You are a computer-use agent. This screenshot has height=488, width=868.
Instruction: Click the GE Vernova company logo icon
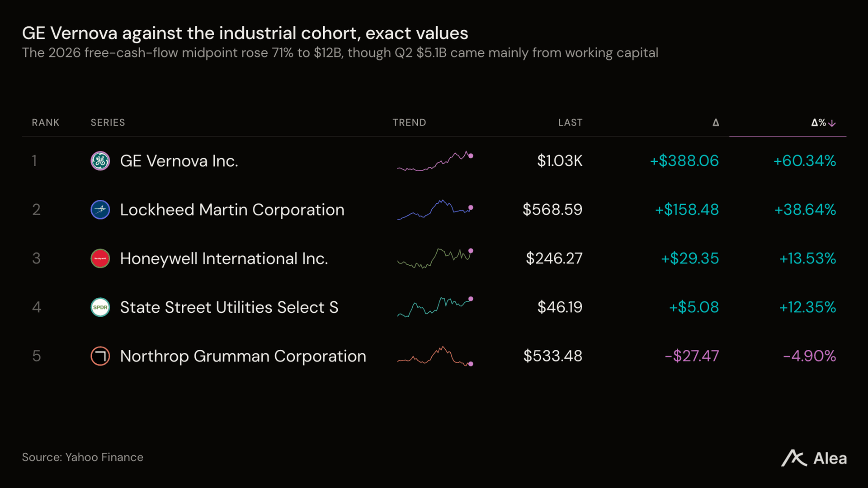click(100, 161)
